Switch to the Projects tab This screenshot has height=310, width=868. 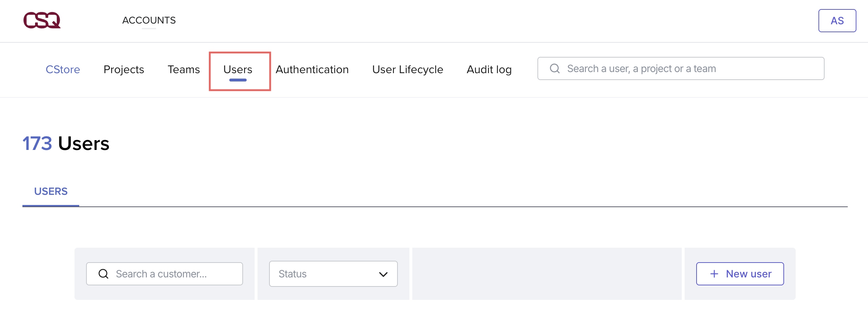pos(124,69)
